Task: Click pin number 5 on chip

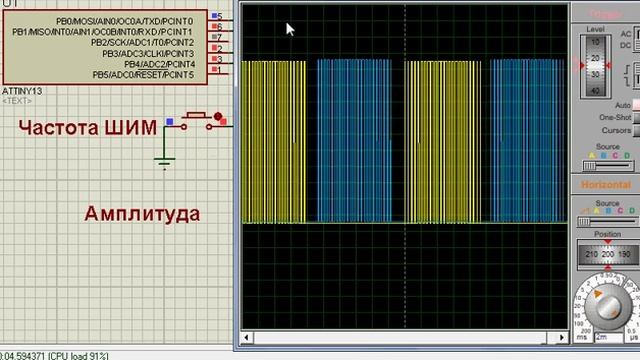Action: click(x=220, y=16)
